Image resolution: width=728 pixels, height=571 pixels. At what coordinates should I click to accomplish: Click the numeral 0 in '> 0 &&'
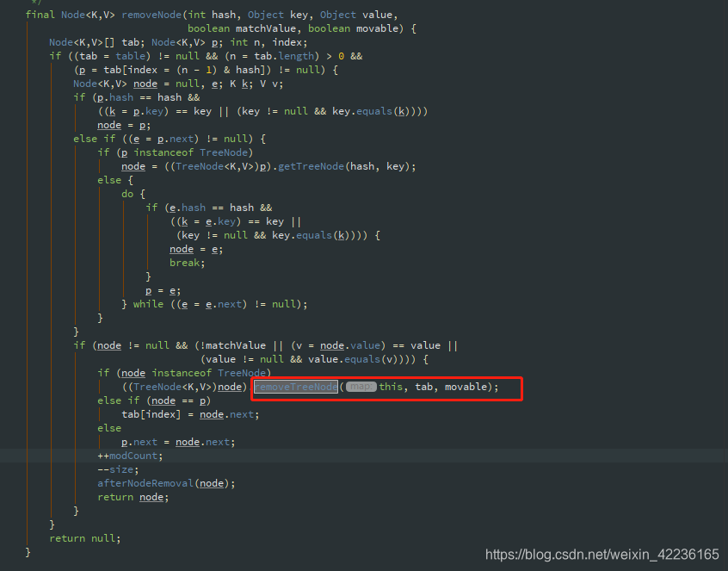pyautogui.click(x=342, y=56)
